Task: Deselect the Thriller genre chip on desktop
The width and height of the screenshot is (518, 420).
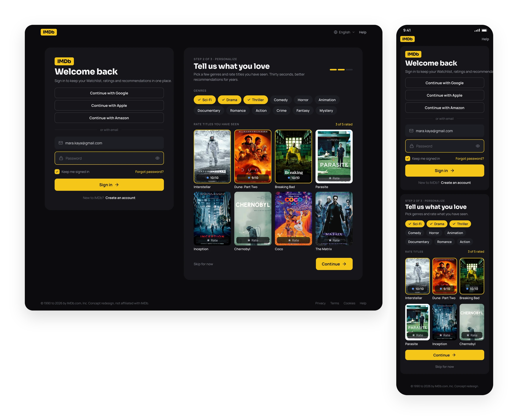Action: [255, 100]
